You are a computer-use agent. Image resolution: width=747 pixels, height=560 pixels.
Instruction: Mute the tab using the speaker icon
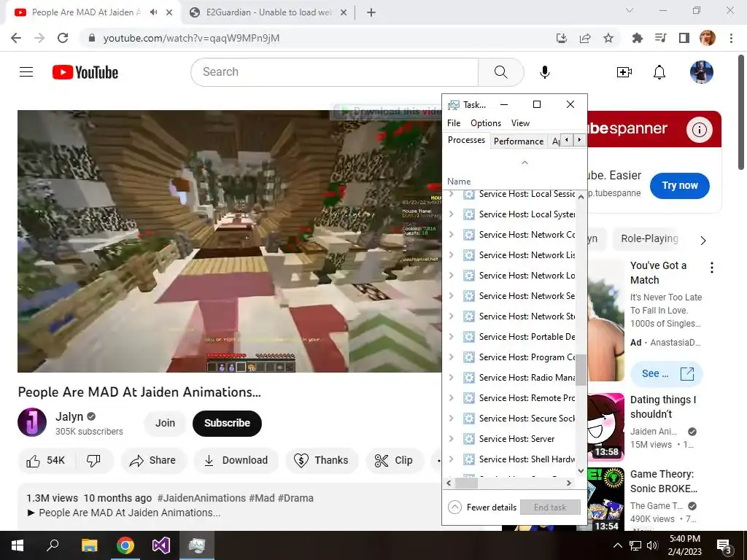pos(153,12)
